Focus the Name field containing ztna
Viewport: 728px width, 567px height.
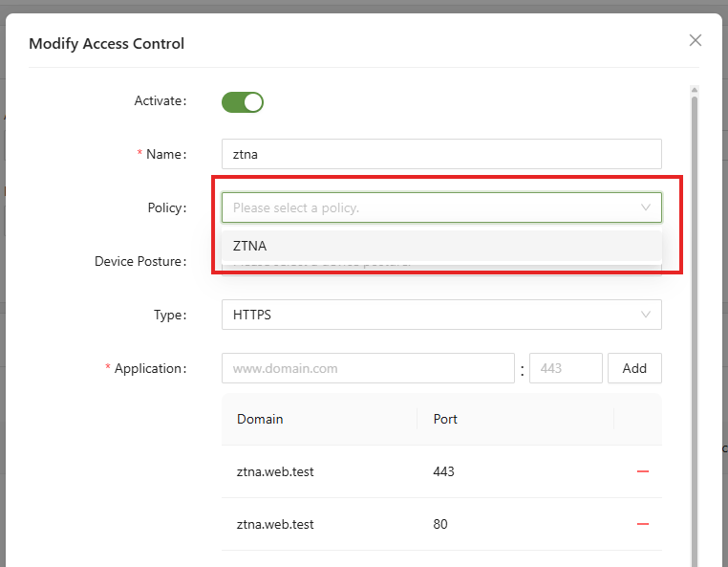click(440, 154)
